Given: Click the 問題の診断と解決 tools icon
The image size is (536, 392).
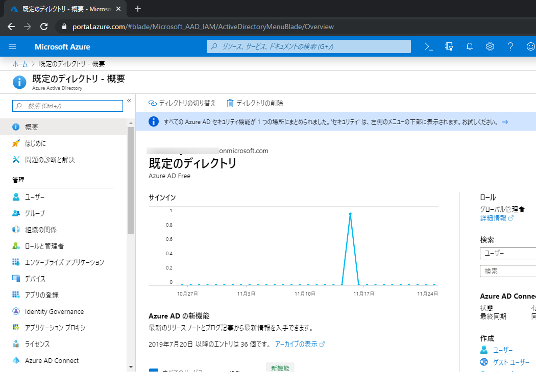Looking at the screenshot, I should coord(16,160).
